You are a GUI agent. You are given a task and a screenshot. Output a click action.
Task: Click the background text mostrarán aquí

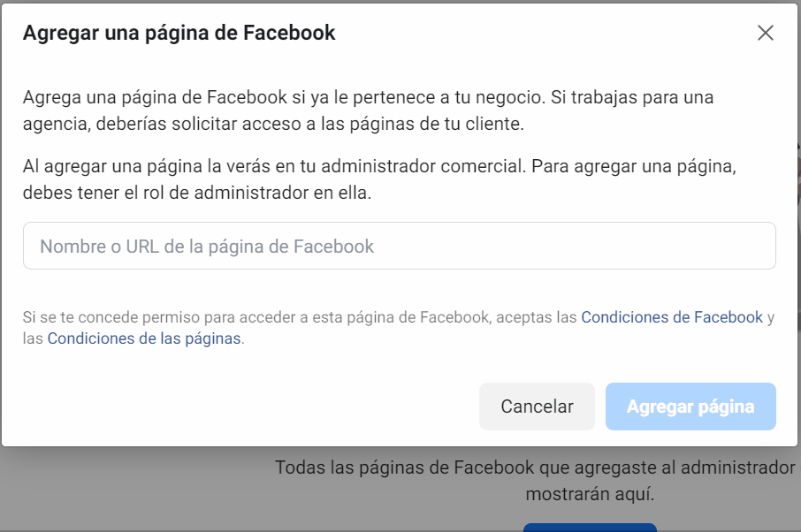click(590, 494)
